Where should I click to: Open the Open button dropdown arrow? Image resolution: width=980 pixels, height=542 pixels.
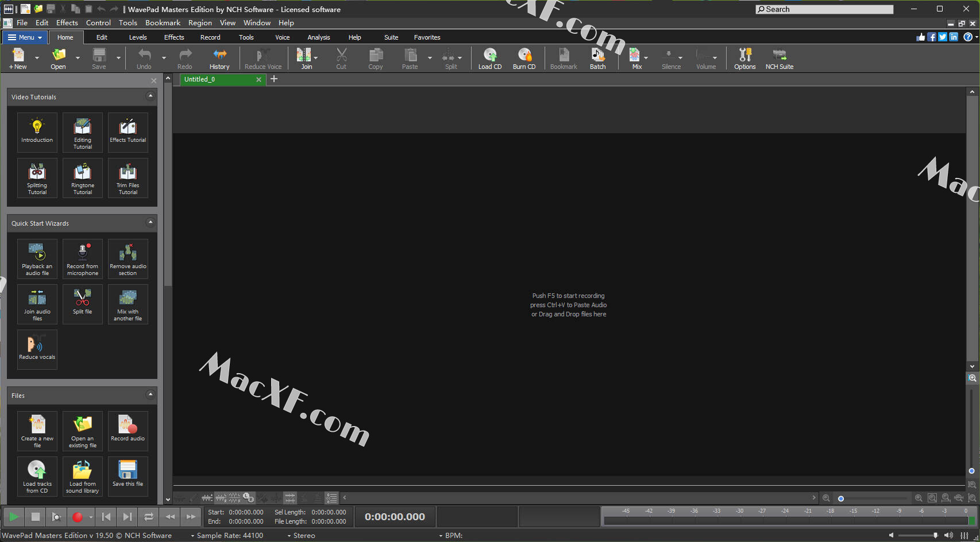(78, 58)
